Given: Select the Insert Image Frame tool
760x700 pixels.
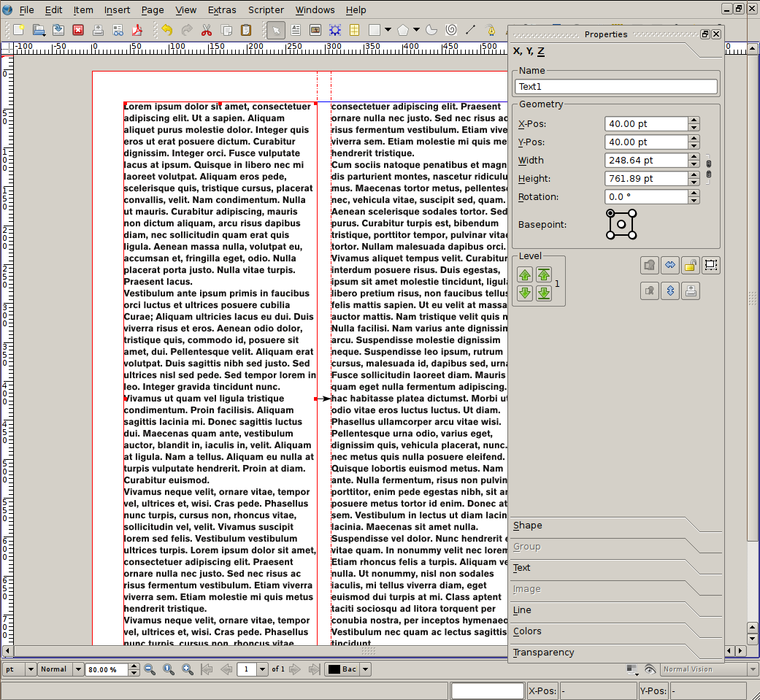Looking at the screenshot, I should tap(315, 31).
